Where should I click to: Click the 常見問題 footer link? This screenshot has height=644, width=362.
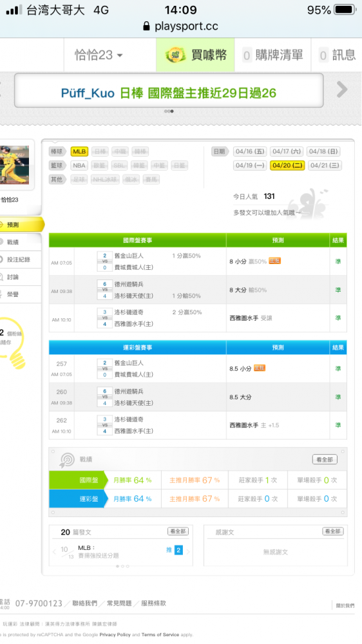point(119,603)
